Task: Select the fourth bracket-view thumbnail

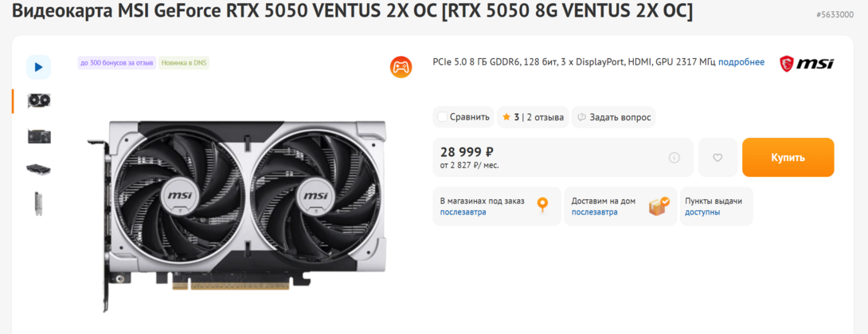Action: click(x=39, y=203)
